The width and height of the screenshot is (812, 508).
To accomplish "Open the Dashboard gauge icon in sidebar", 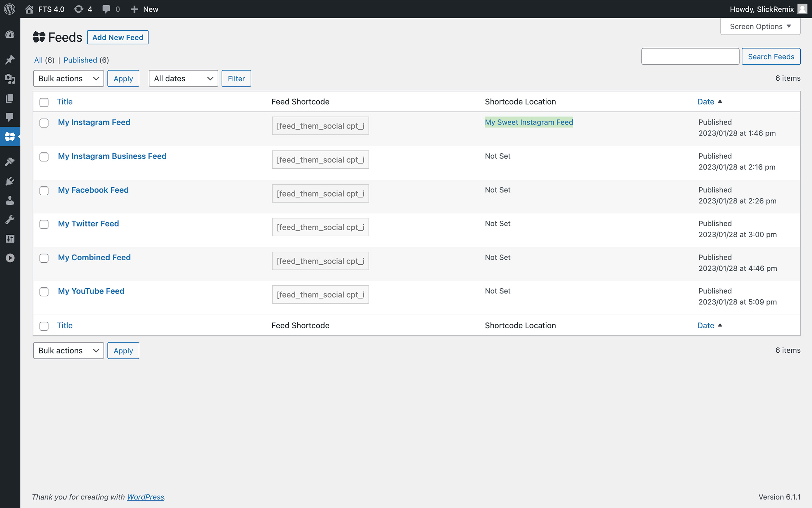I will click(10, 34).
